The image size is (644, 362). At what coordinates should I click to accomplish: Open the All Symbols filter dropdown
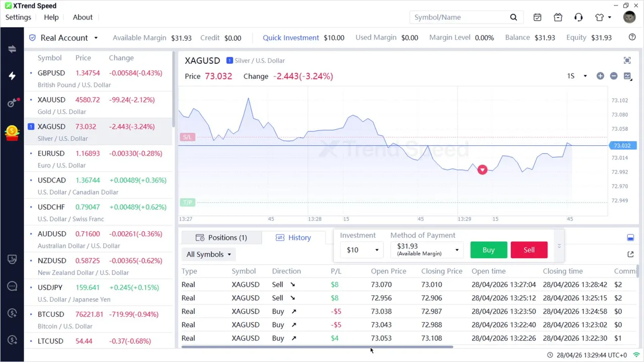coord(208,254)
